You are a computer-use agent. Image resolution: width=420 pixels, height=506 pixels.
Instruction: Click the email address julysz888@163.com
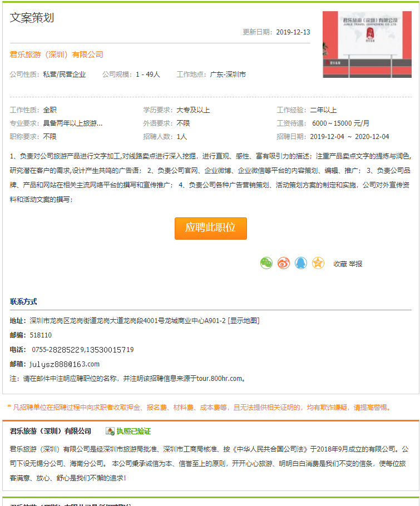coord(65,364)
